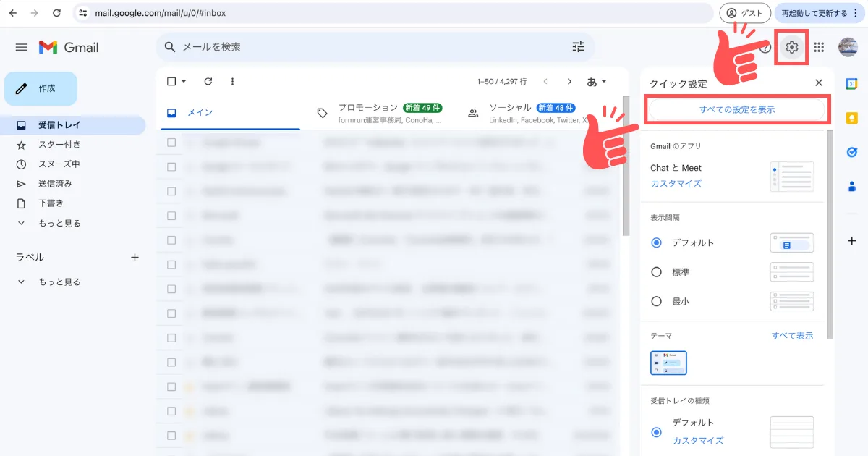Image resolution: width=868 pixels, height=456 pixels.
Task: Click the Gmail logo
Action: pyautogui.click(x=69, y=47)
